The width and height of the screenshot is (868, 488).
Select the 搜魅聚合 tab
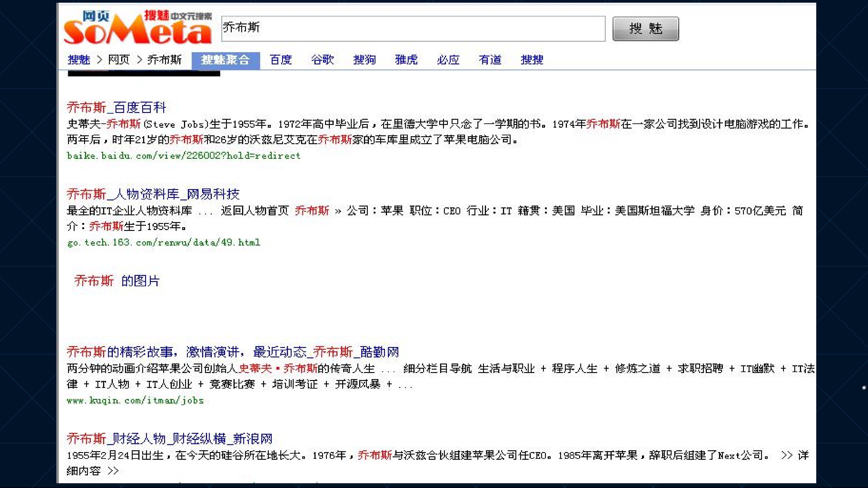[226, 60]
